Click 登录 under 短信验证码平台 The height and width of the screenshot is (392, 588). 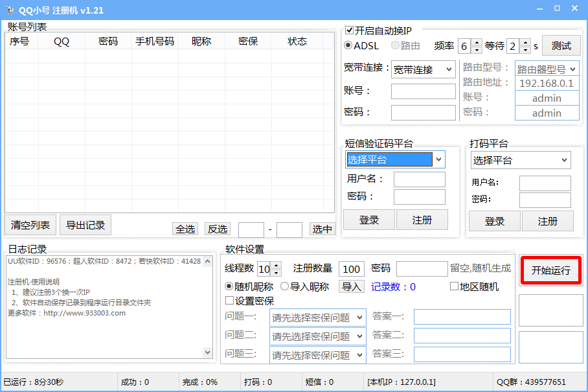tap(369, 220)
